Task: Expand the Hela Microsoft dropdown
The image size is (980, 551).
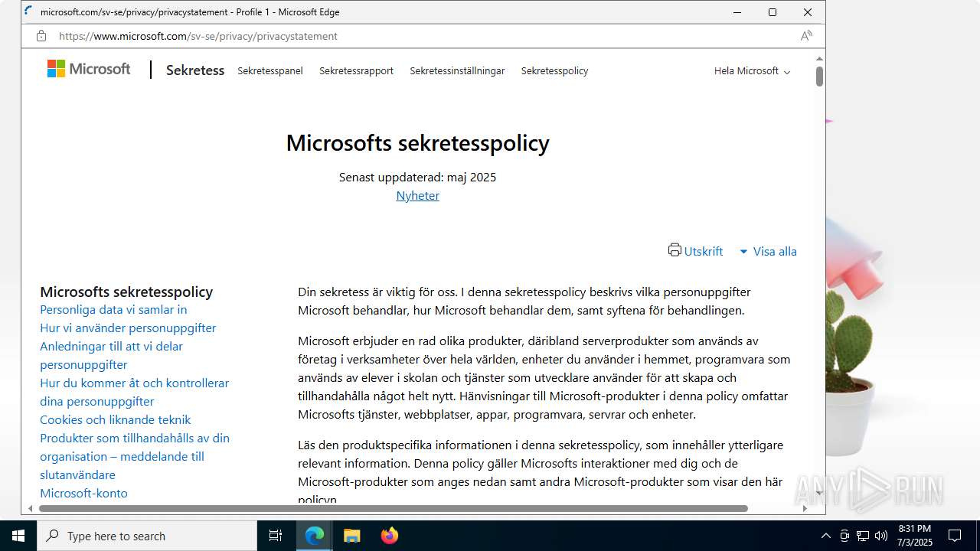Action: point(752,70)
